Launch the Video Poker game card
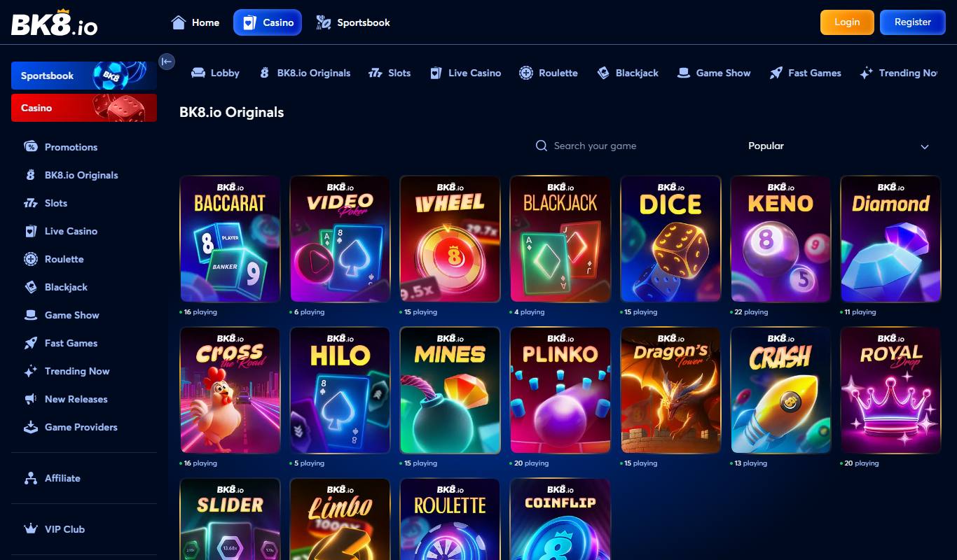The image size is (957, 560). 340,239
